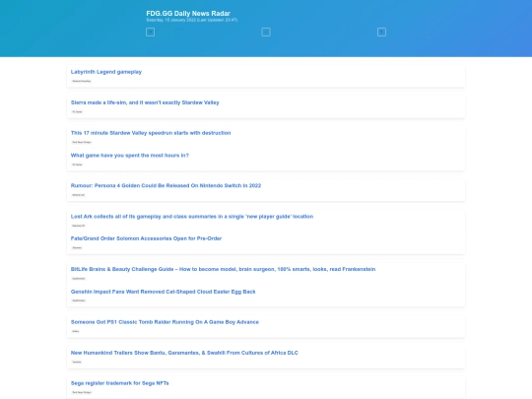Click the source tag under Fate/Grand Order headline
This screenshot has width=532, height=399.
77,247
